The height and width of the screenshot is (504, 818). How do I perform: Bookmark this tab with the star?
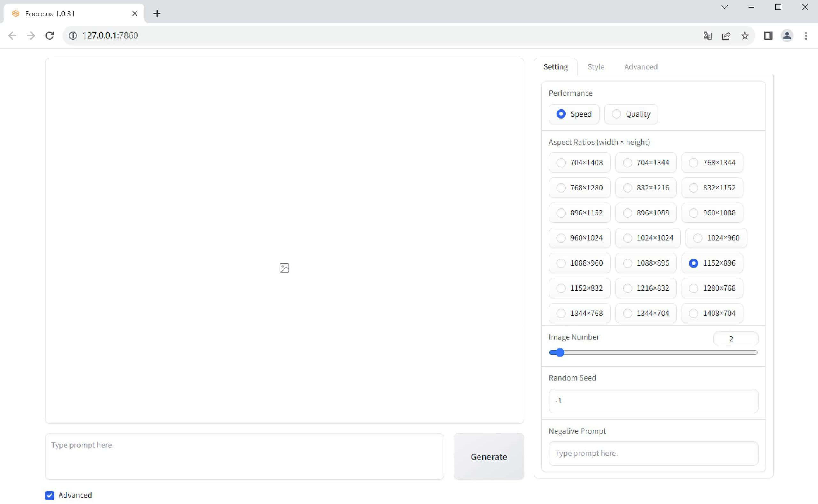pyautogui.click(x=745, y=36)
